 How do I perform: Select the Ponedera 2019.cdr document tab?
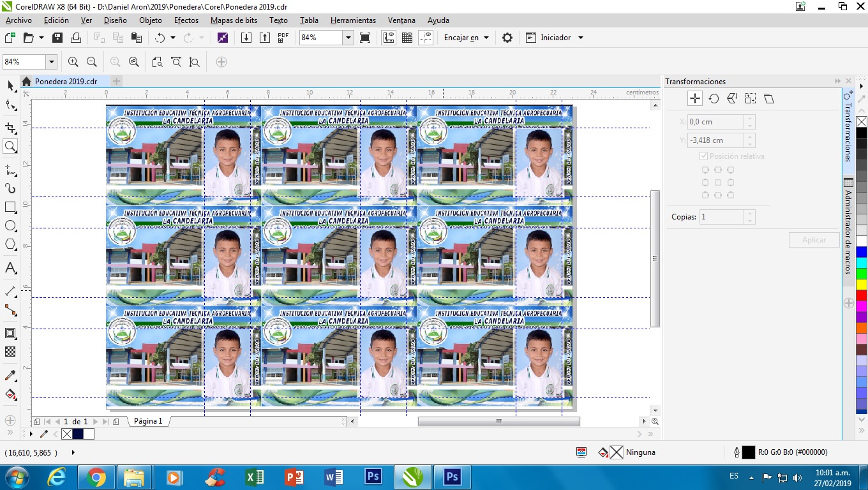click(66, 82)
